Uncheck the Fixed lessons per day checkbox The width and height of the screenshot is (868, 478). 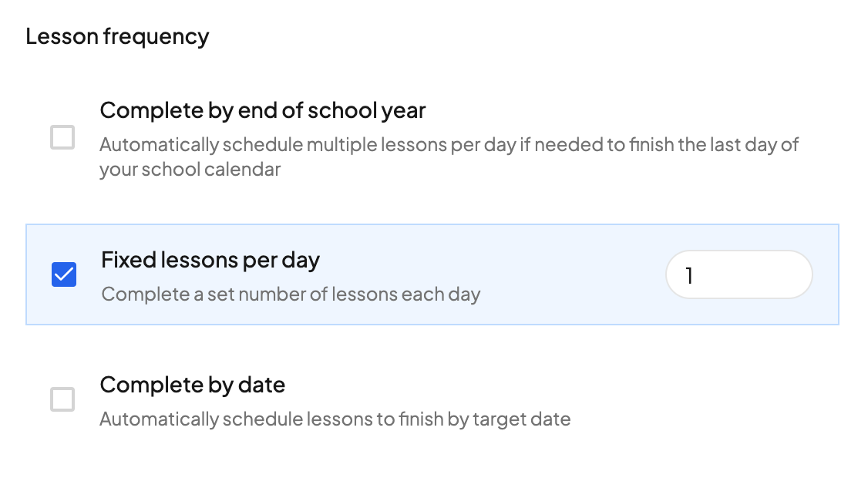(64, 274)
